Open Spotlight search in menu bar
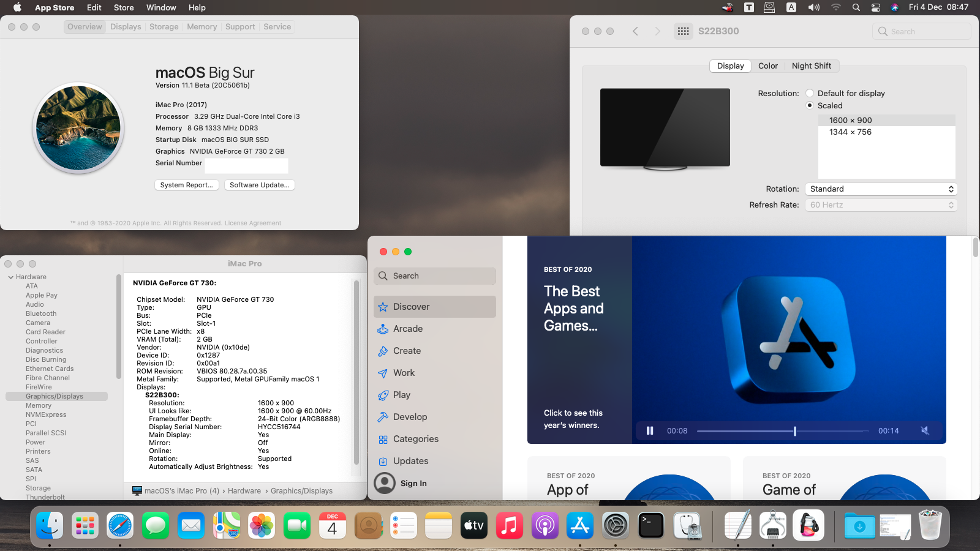This screenshot has height=551, width=980. 856,7
